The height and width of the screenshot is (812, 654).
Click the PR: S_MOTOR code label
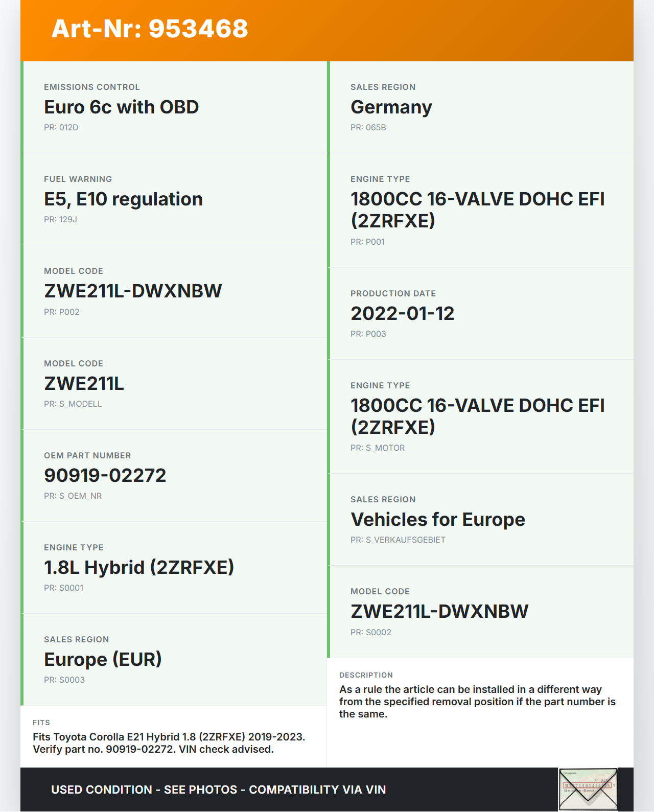tap(378, 448)
